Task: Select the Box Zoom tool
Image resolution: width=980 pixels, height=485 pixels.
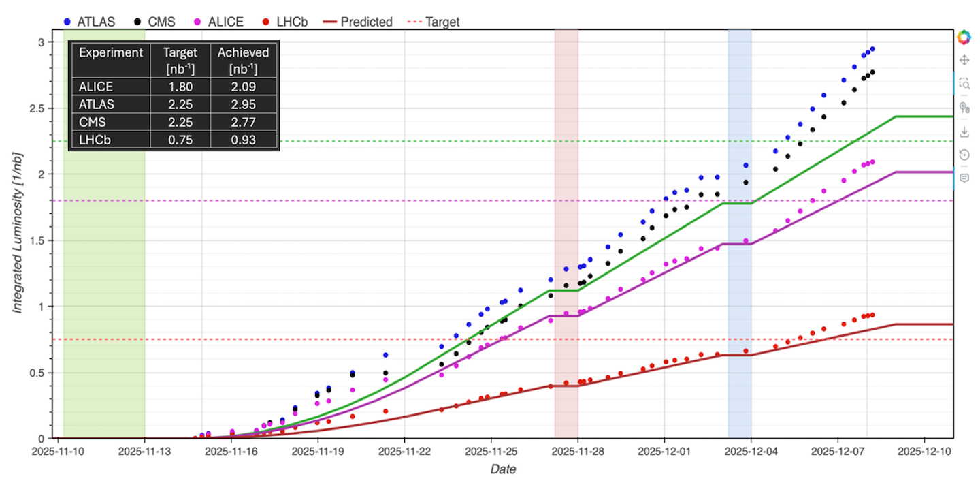Action: click(964, 84)
